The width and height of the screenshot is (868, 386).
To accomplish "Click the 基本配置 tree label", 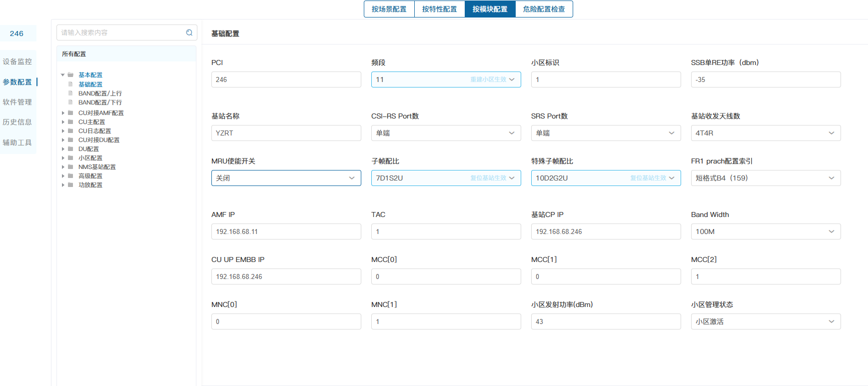I will 90,75.
